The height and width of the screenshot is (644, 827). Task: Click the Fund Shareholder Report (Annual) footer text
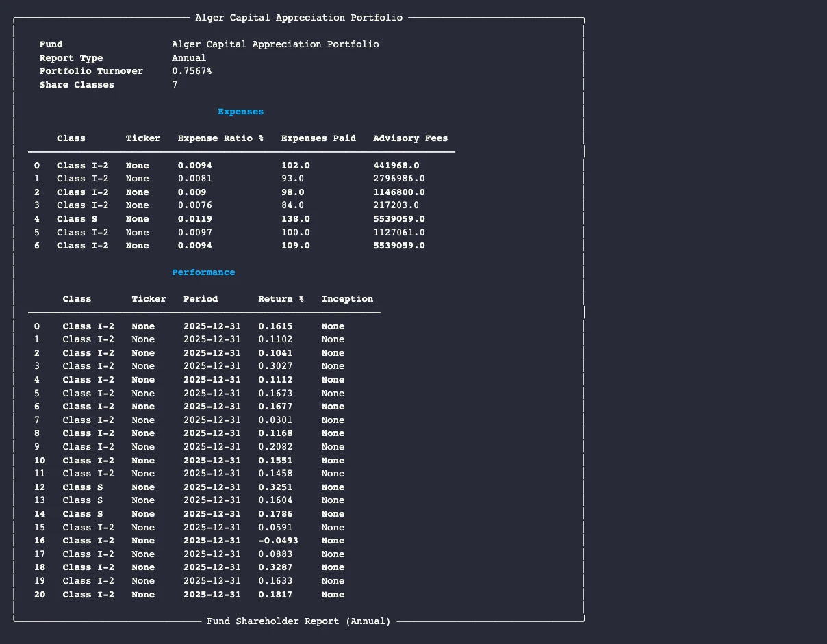tap(298, 621)
